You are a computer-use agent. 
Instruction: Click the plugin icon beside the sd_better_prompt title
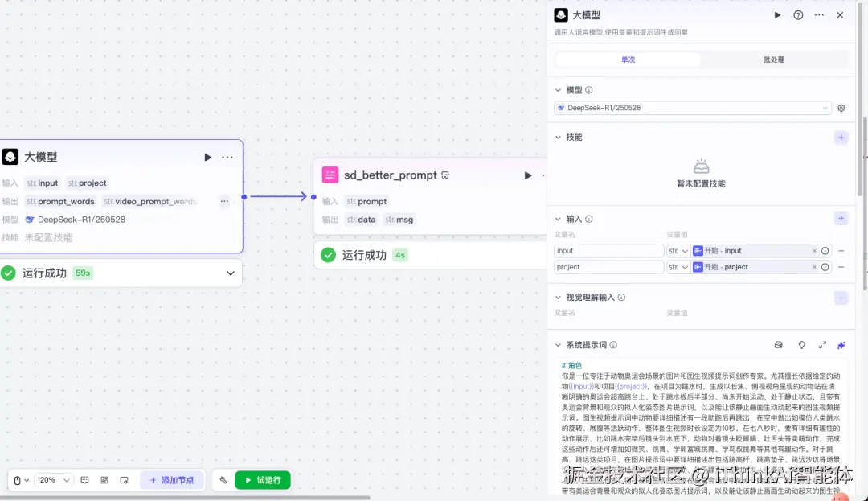coord(445,175)
